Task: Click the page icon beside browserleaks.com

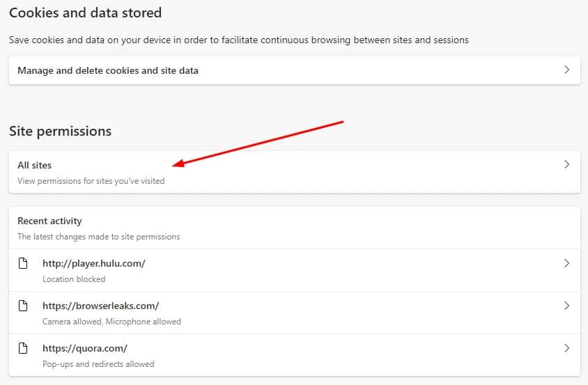Action: (x=23, y=306)
